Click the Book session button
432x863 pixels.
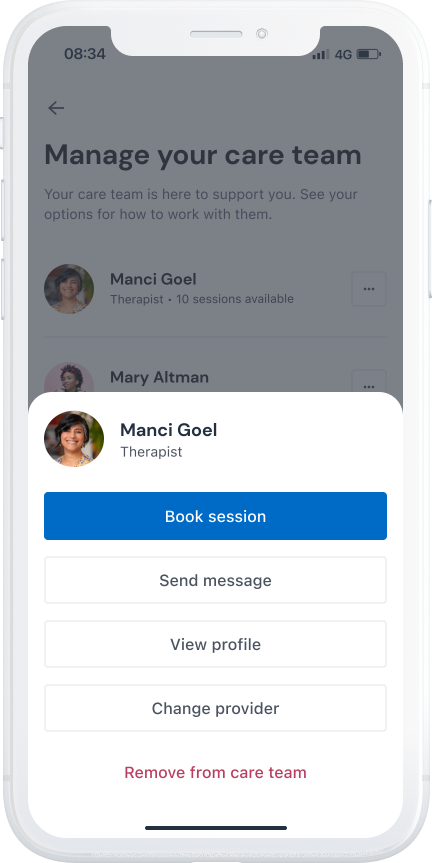[x=215, y=516]
